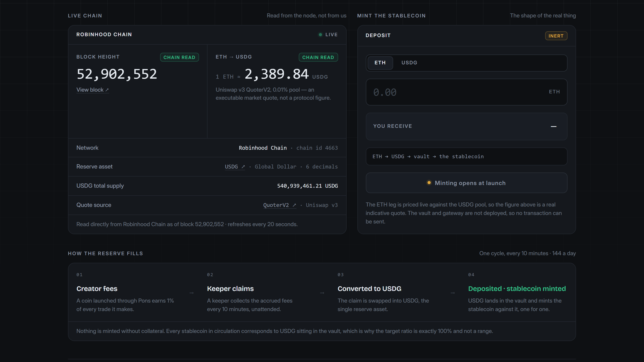Click the ETH price 2,389.84
644x362 pixels.
[277, 74]
